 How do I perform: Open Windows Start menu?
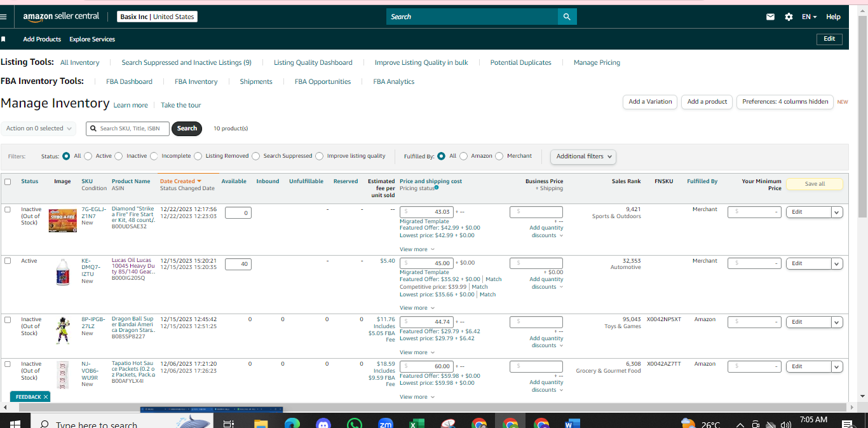[x=15, y=424]
